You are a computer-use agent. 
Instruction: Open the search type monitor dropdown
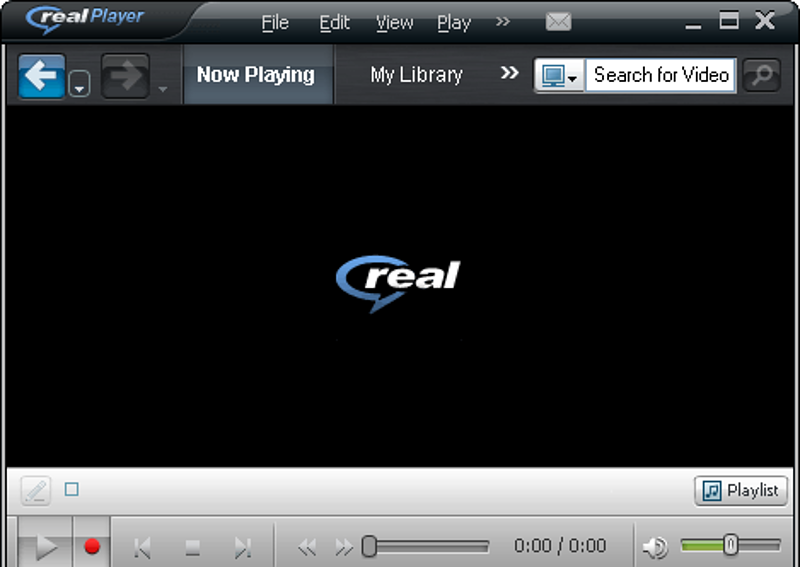tap(559, 76)
